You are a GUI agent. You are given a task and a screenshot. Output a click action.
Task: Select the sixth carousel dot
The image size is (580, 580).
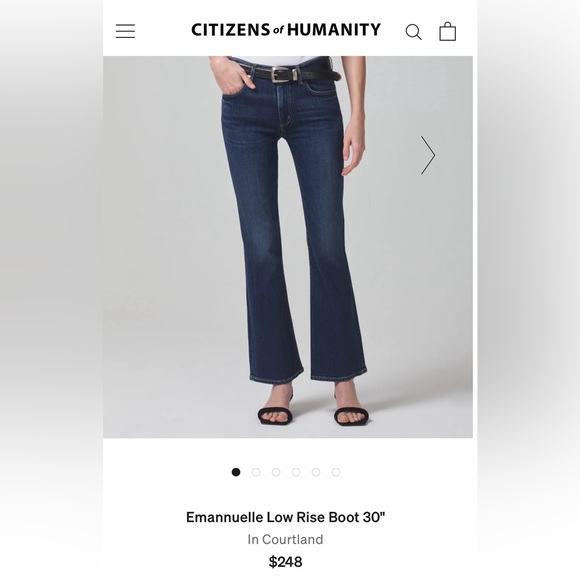pos(336,472)
